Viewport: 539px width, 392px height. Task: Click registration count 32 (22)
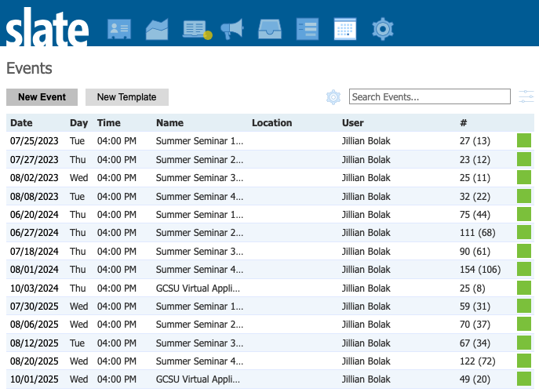coord(475,197)
